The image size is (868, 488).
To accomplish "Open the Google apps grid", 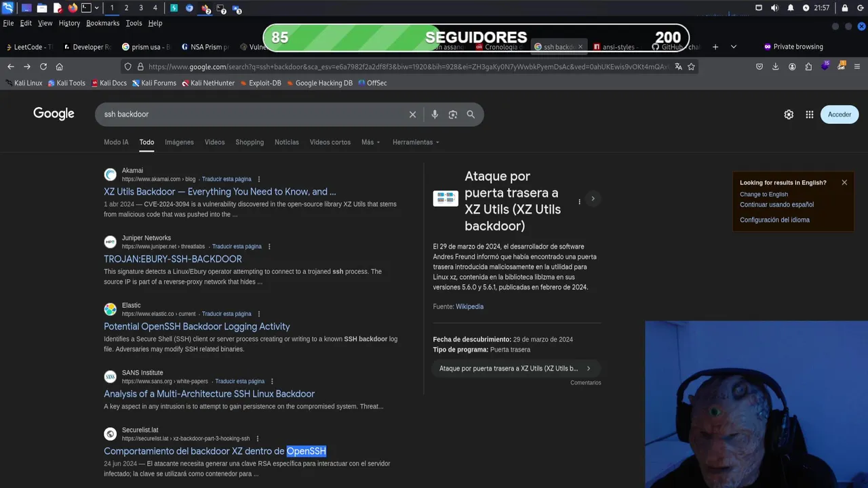I will pos(810,115).
